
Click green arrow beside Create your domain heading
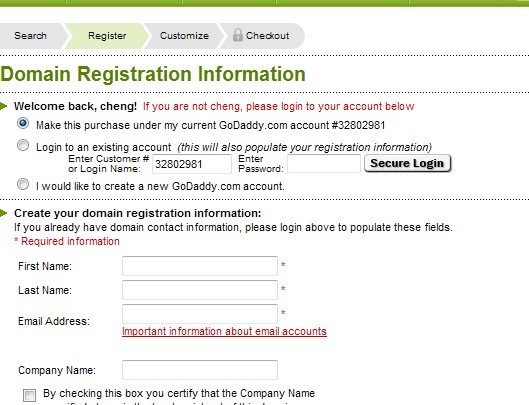(3, 213)
